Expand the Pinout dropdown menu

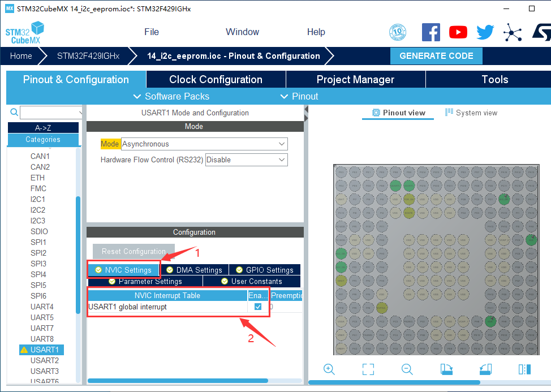pos(299,96)
